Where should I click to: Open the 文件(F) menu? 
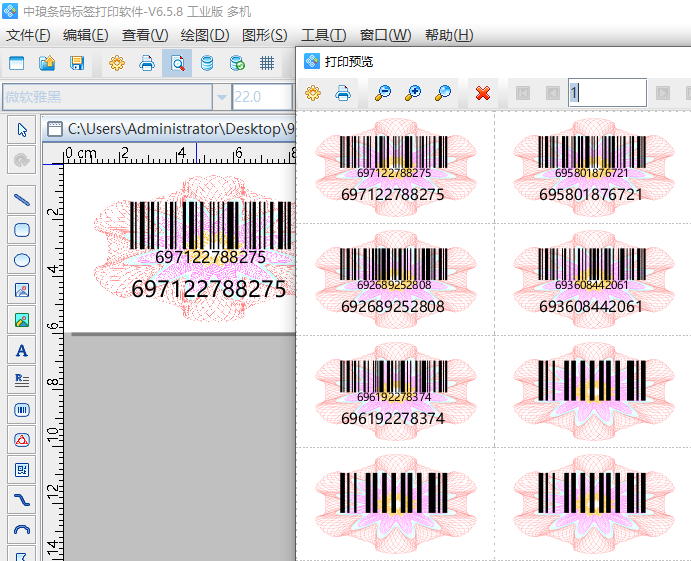[28, 35]
